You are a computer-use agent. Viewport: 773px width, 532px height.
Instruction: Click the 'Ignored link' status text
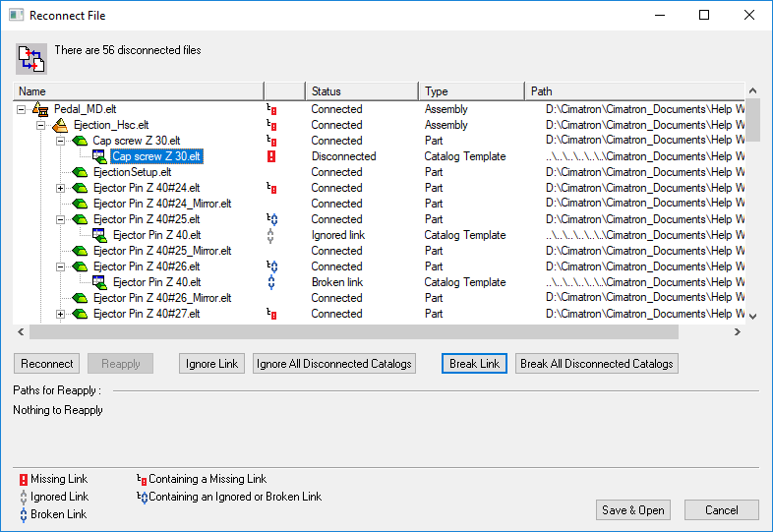click(338, 235)
